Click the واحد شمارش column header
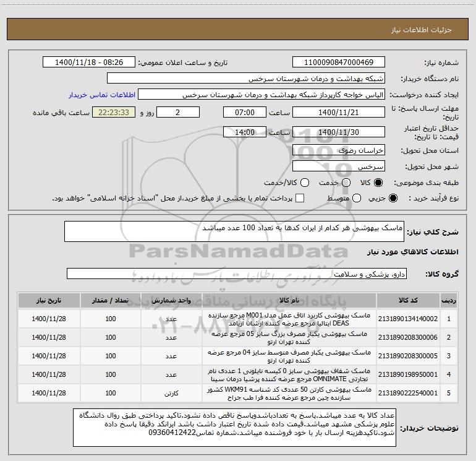 point(171,300)
